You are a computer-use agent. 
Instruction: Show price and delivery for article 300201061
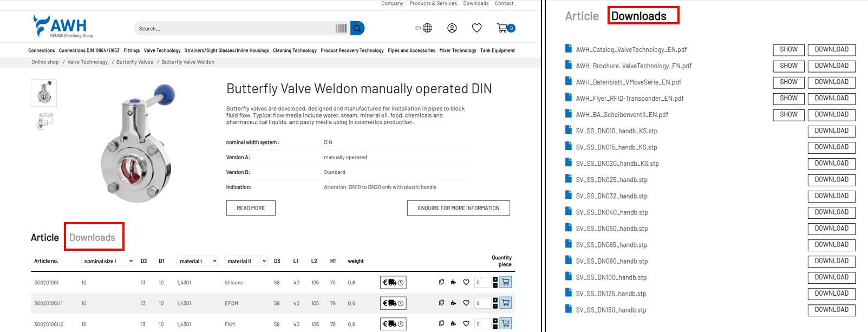coord(393,282)
